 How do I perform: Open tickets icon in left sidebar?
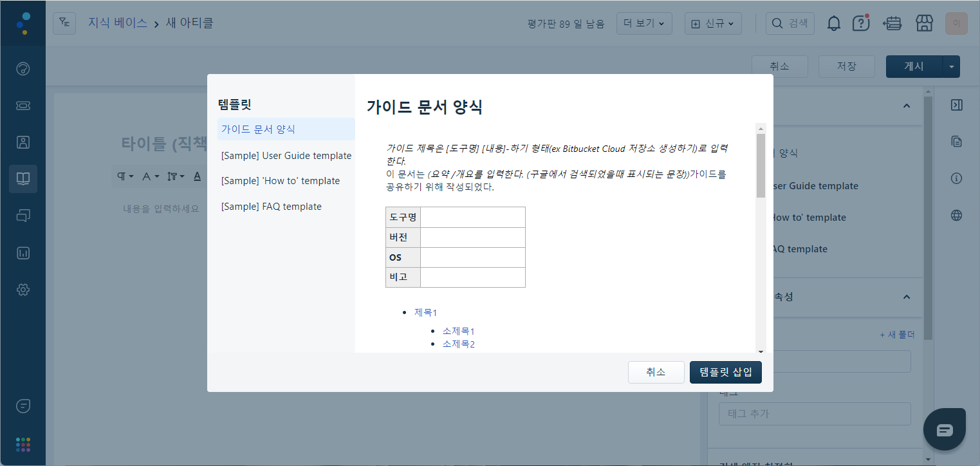(23, 106)
